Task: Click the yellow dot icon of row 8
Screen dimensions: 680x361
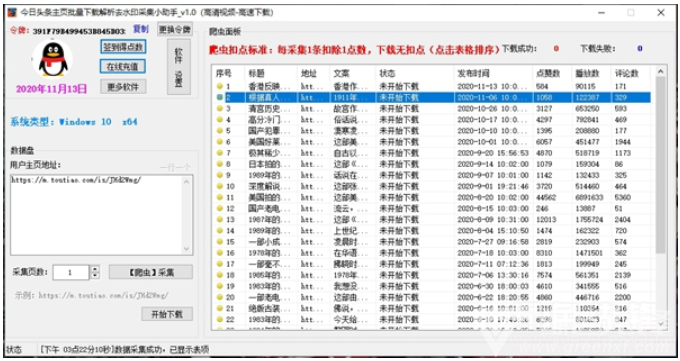Action: (x=220, y=164)
